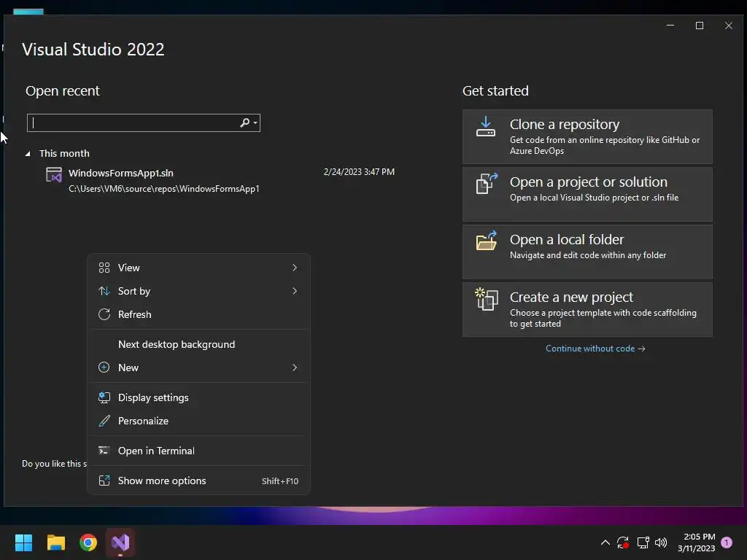Click Open a project or solution
747x560 pixels.
pos(587,194)
